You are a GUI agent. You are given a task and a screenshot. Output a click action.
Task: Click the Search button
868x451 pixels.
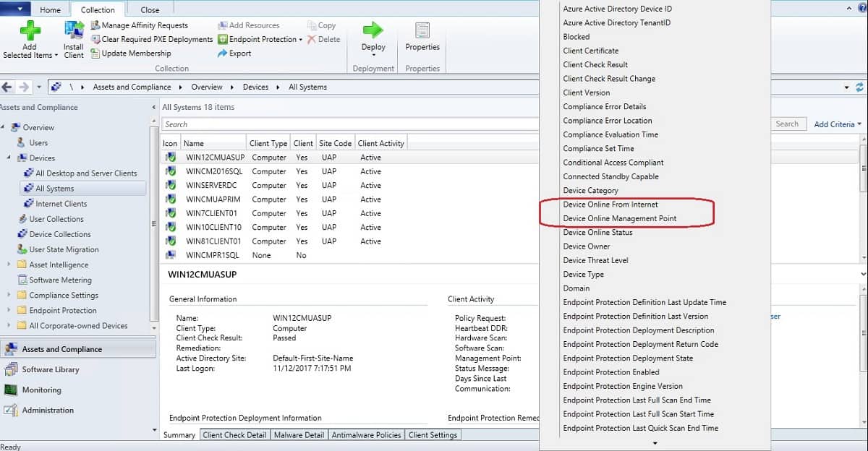pos(787,124)
